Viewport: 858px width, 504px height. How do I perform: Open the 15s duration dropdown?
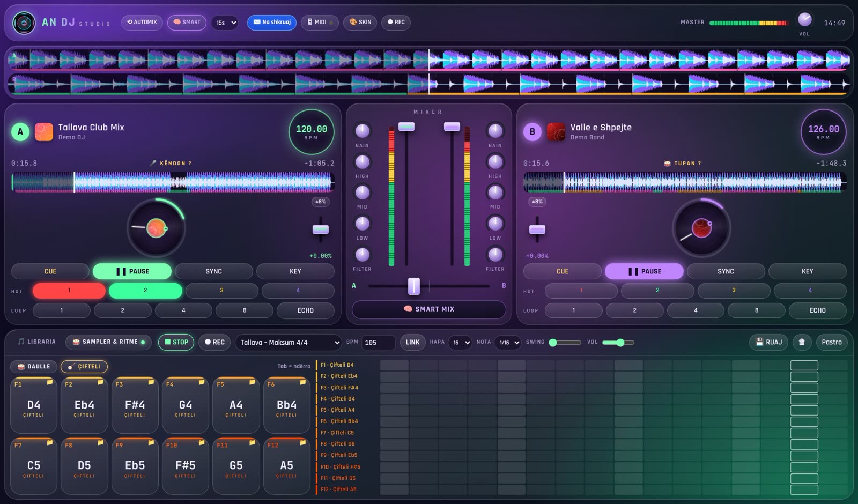tap(225, 23)
